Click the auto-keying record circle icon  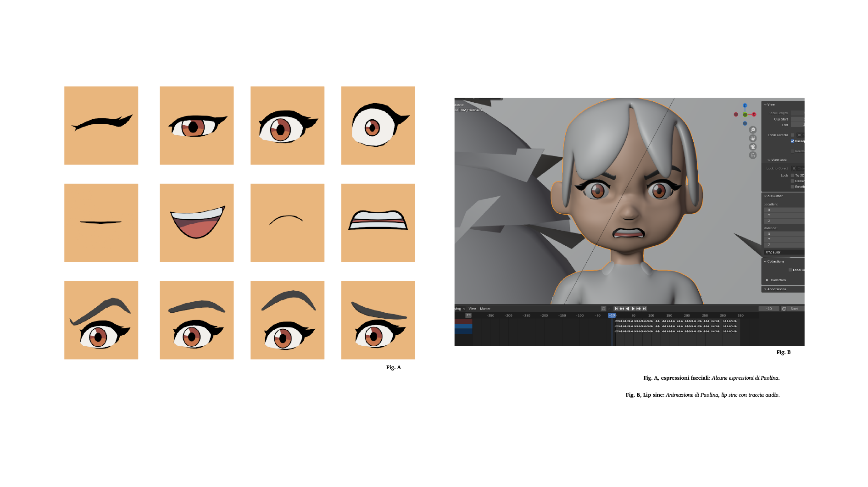tap(603, 309)
